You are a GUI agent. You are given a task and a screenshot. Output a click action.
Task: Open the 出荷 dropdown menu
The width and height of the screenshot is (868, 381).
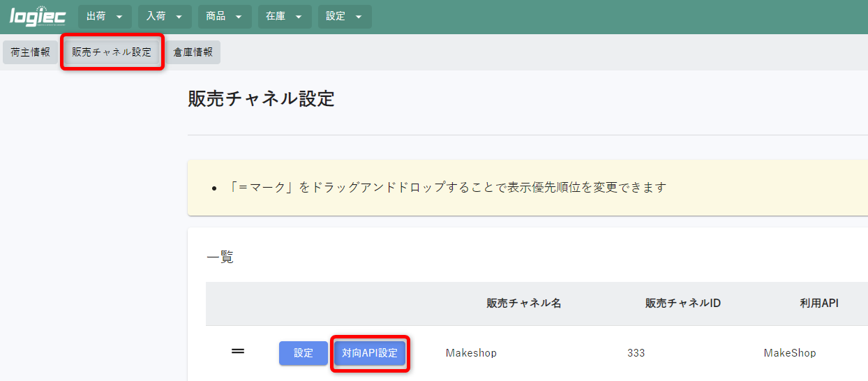(x=105, y=17)
